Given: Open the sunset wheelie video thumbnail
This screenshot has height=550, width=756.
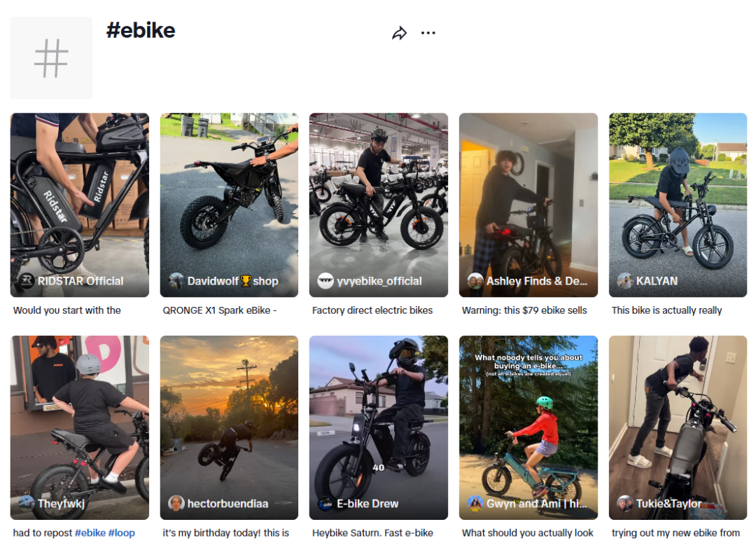Looking at the screenshot, I should tap(229, 427).
